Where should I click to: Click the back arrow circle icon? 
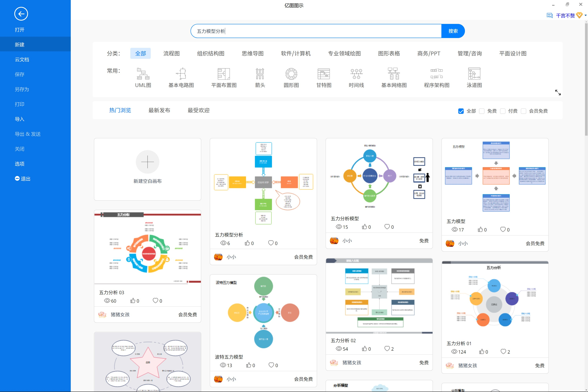(x=21, y=14)
